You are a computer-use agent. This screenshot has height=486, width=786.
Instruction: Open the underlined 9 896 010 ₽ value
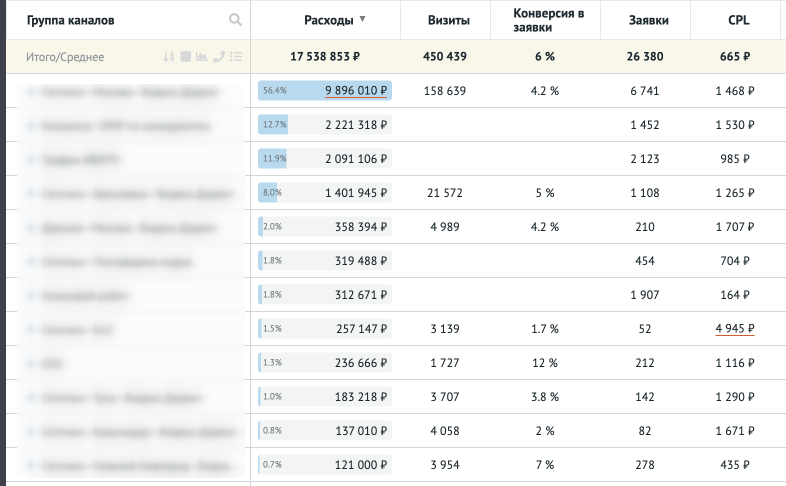click(356, 91)
